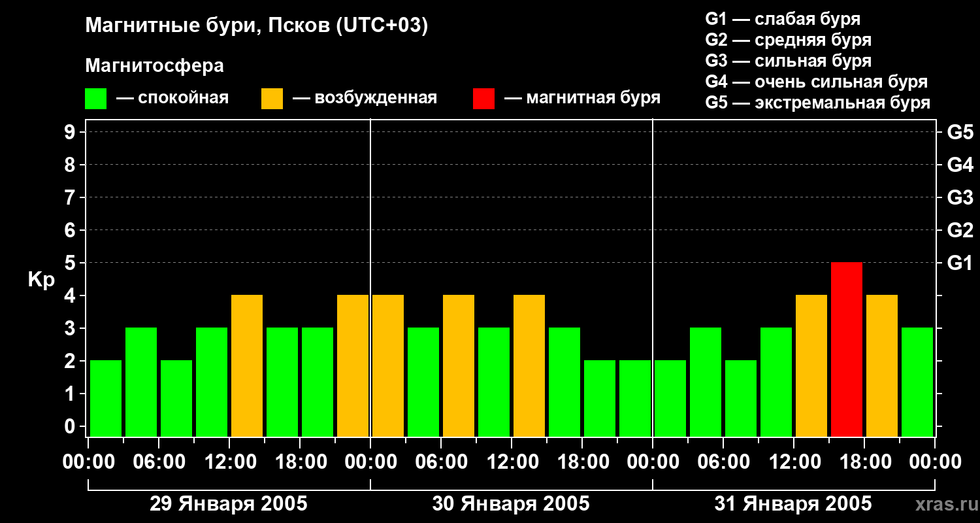Click the 03:00–06:00 bar on 29 January
This screenshot has height=523, width=980.
point(141,382)
